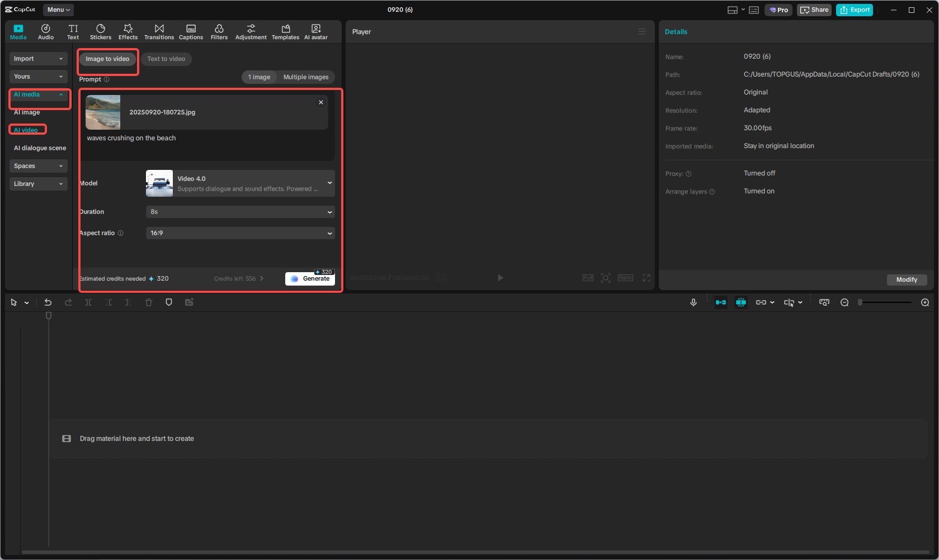Open the Menu at top left
This screenshot has width=939, height=560.
58,10
